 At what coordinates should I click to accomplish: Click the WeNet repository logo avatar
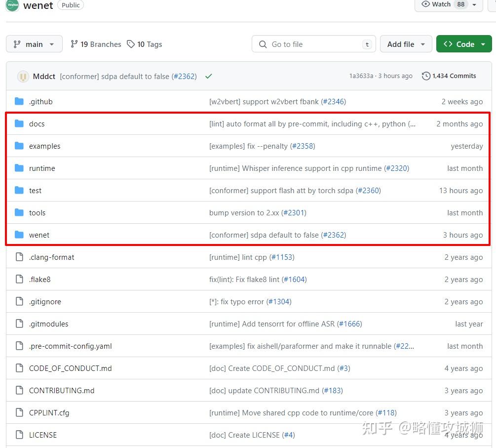coord(12,5)
